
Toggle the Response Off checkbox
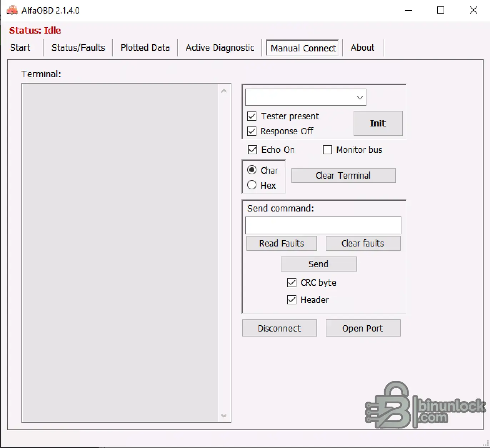[x=252, y=131]
